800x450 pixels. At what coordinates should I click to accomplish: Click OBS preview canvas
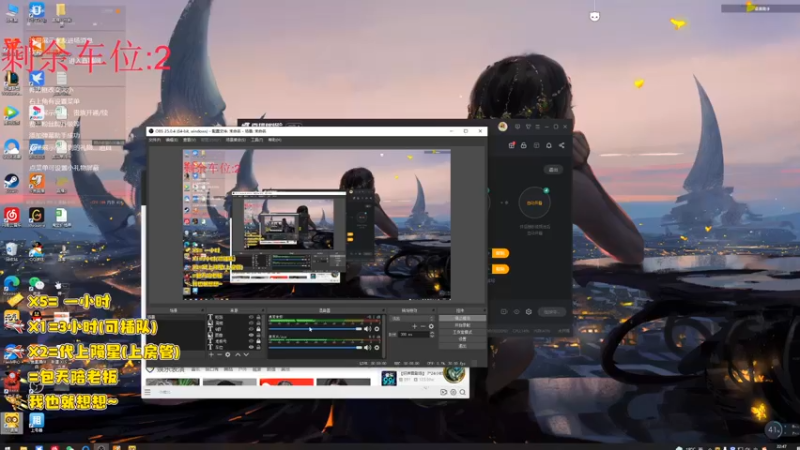tap(317, 224)
